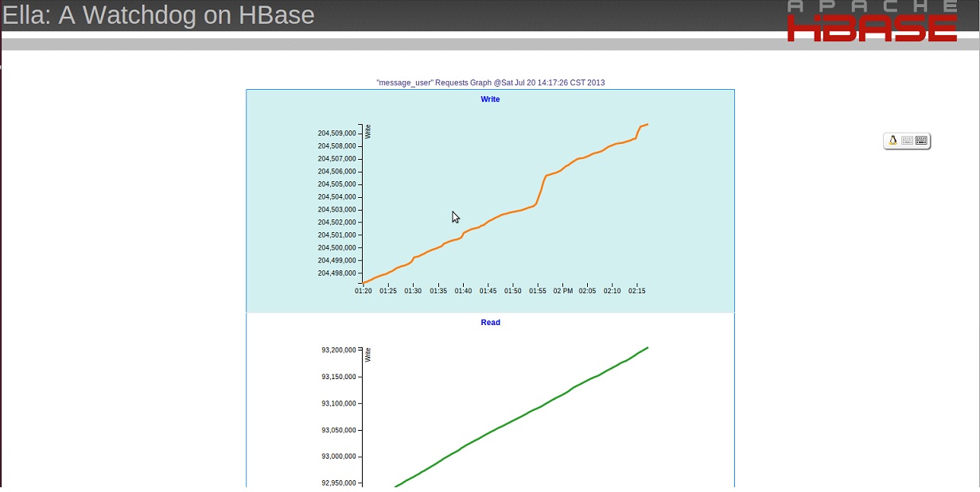Viewport: 980px width, 492px height.
Task: Click the orange Write line's steep rise near 01:55
Action: point(541,189)
